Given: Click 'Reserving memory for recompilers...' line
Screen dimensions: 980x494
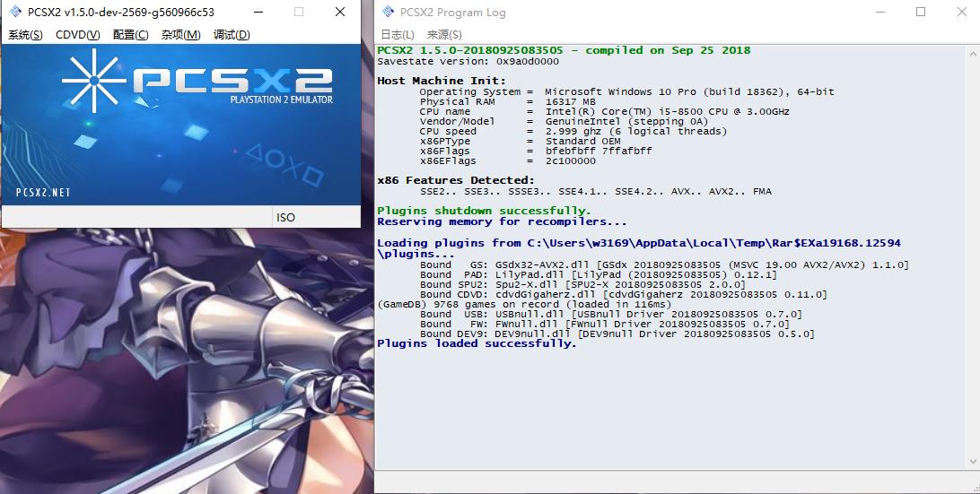Looking at the screenshot, I should [x=502, y=221].
